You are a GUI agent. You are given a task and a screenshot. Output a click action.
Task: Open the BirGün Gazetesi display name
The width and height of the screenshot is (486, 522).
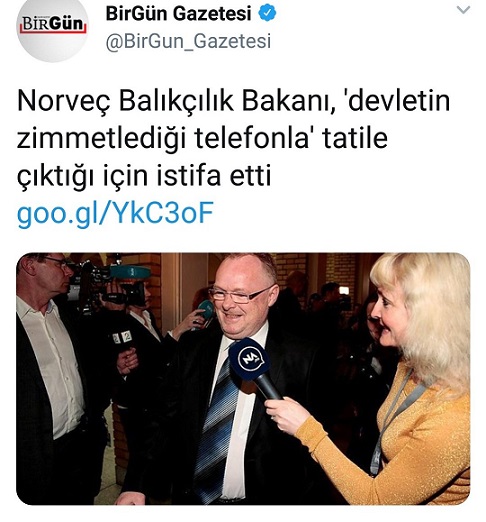(178, 14)
